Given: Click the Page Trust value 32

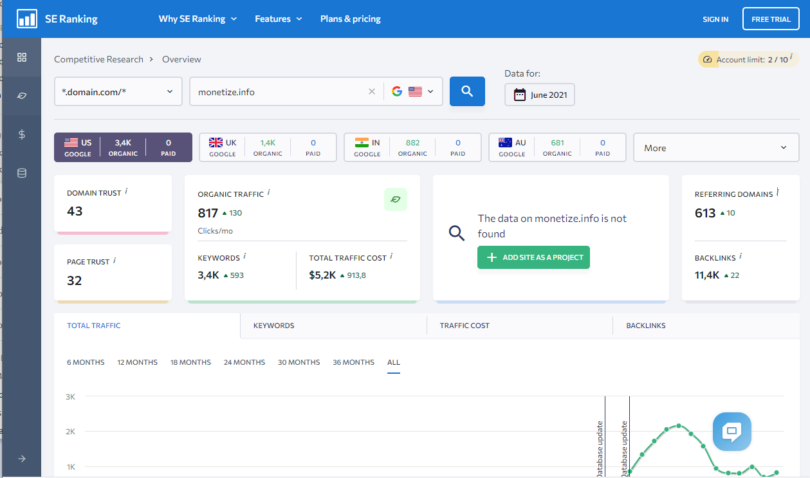Looking at the screenshot, I should click(74, 281).
